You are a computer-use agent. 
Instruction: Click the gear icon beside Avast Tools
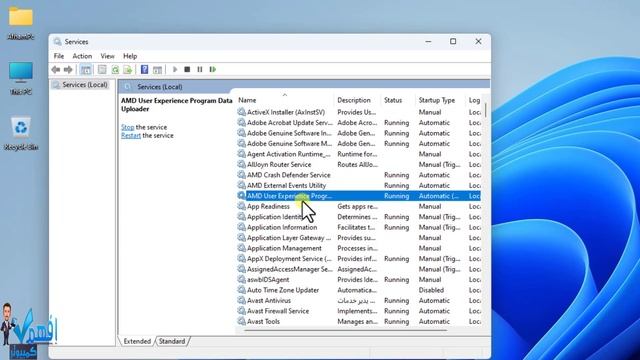pyautogui.click(x=241, y=321)
